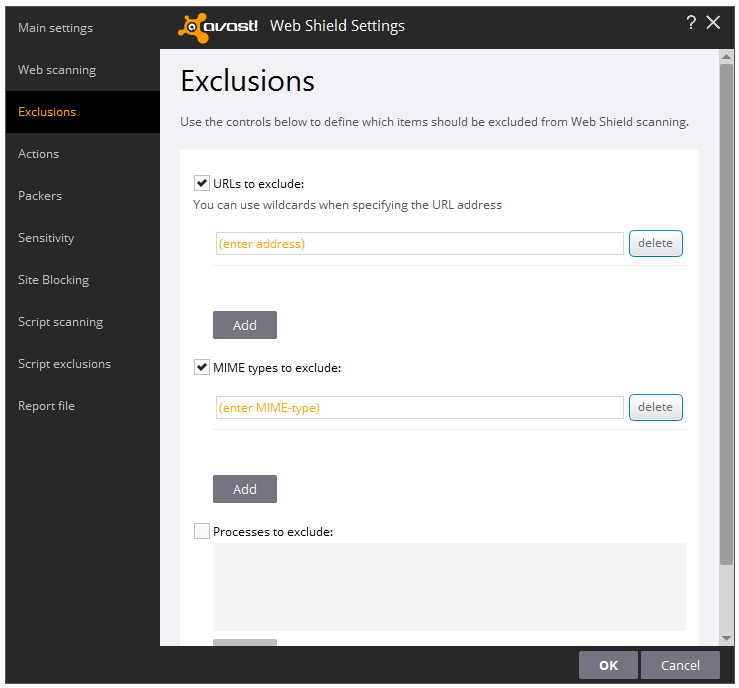Viewport: 739px width, 688px height.
Task: Uncheck MIME types to exclude checkbox
Action: click(x=202, y=367)
